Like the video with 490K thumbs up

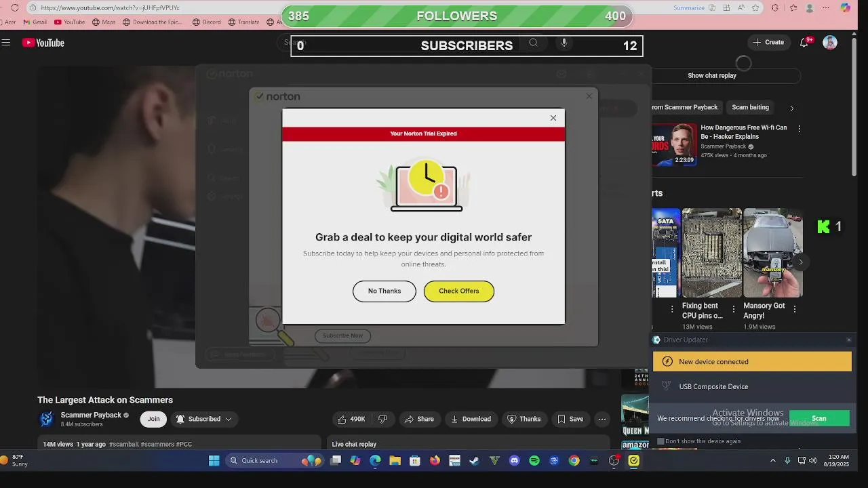(x=351, y=419)
